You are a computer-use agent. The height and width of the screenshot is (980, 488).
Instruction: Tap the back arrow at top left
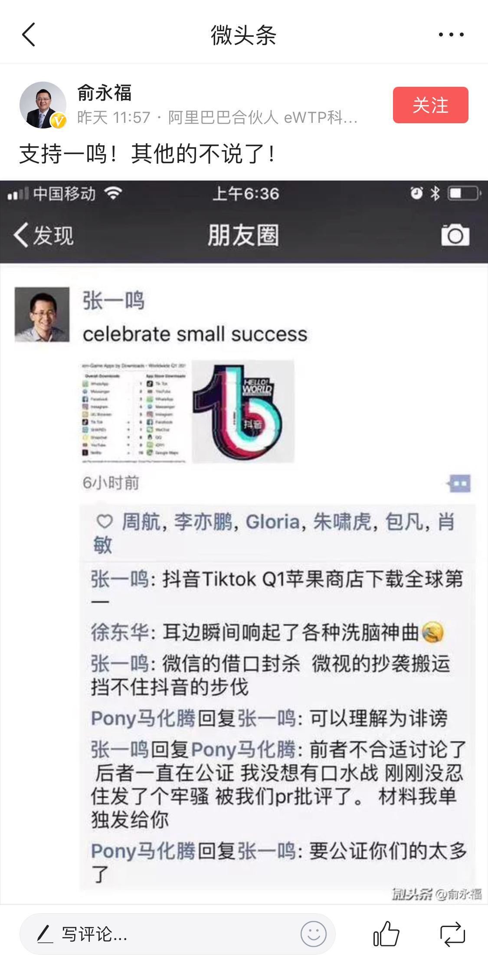pyautogui.click(x=29, y=35)
